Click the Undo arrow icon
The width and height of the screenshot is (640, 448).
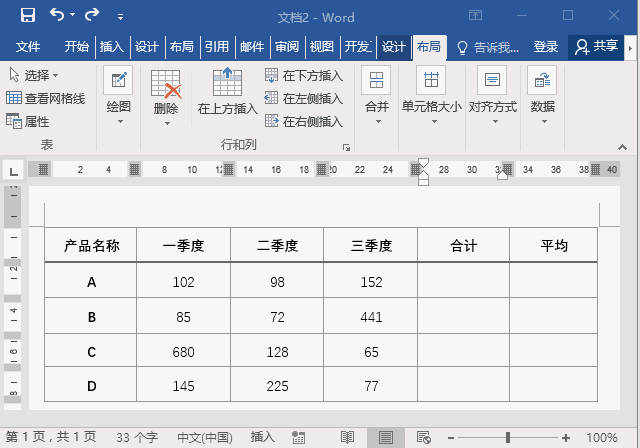click(57, 15)
